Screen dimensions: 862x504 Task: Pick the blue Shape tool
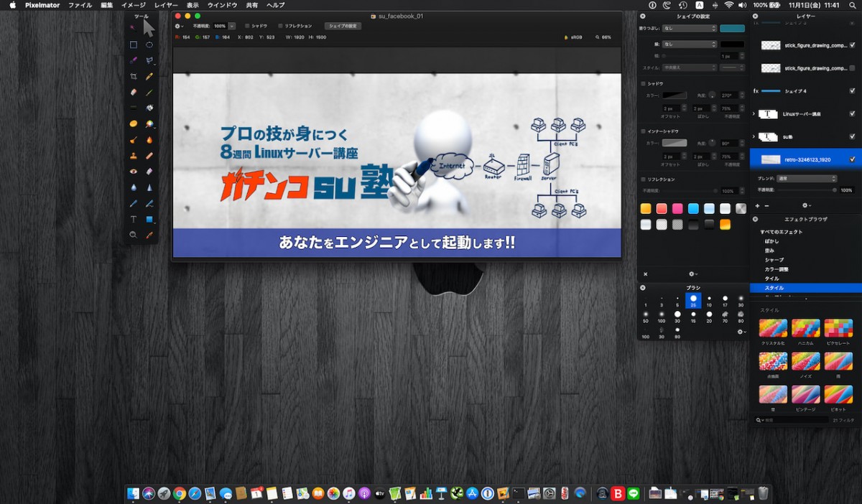pos(149,219)
